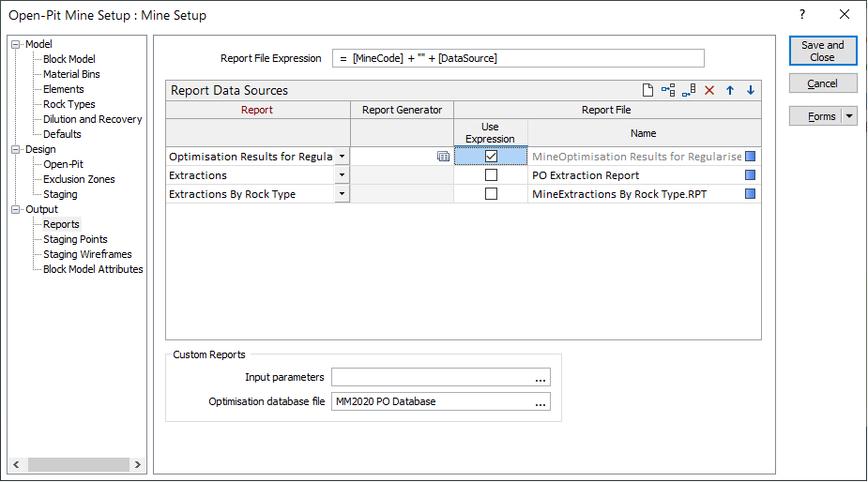Go to Staging Wireframes under Output
This screenshot has width=868, height=482.
point(87,254)
